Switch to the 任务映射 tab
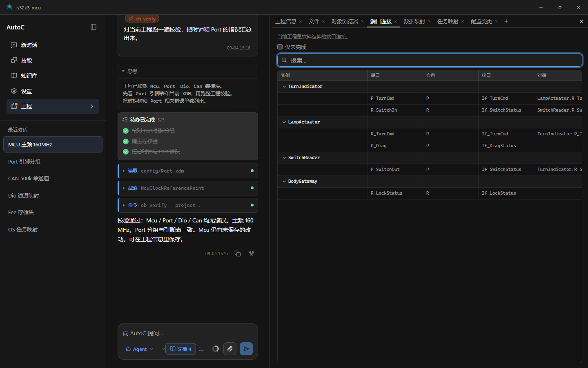This screenshot has height=368, width=588. 448,21
